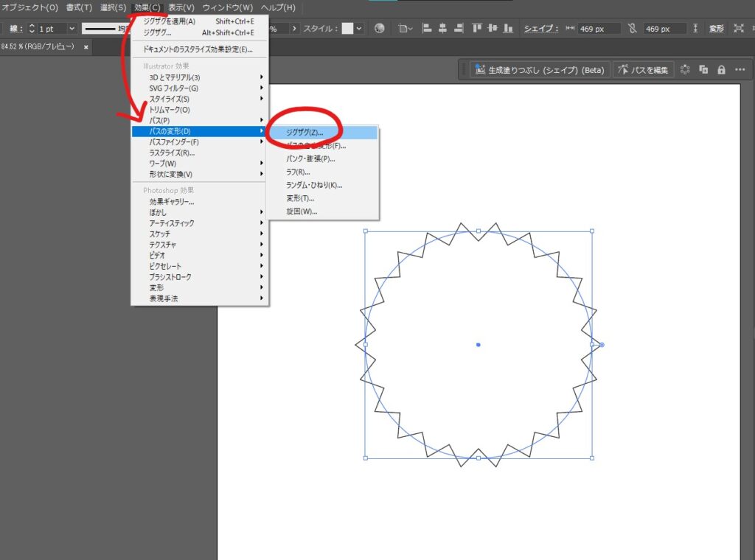Expand the 3D とマテリアル(3) submenu
755x560 pixels.
(200, 77)
